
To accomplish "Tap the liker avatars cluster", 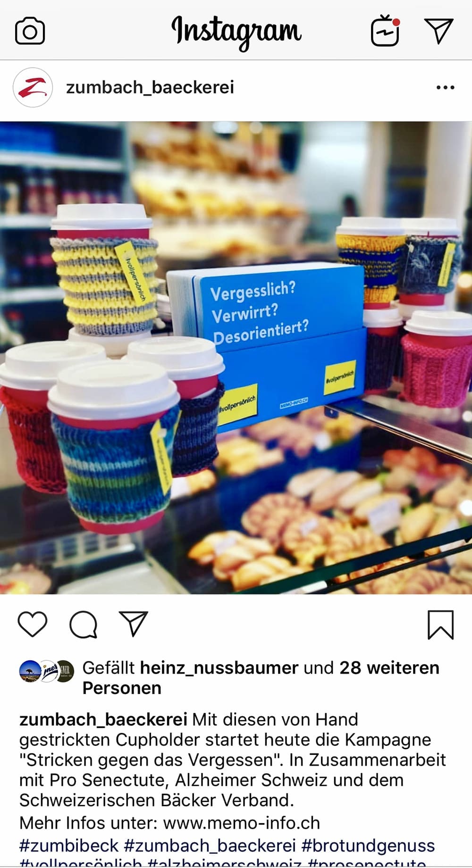I will tap(47, 671).
